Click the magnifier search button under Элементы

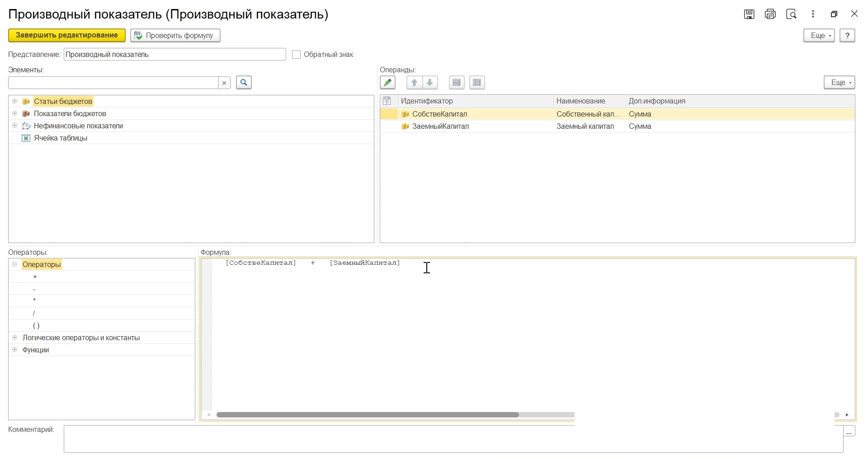tap(244, 82)
